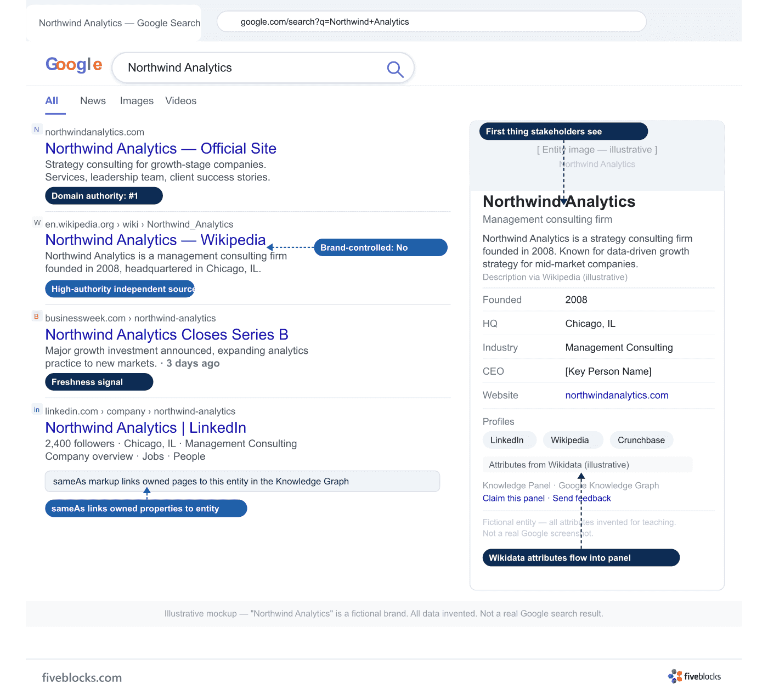Click the '3 days ago' timestamp
The width and height of the screenshot is (768, 700).
pos(193,364)
